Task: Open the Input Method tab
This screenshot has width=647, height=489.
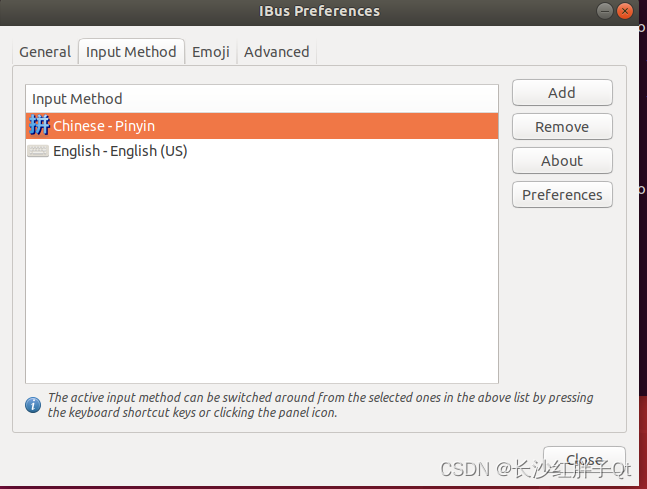Action: pyautogui.click(x=131, y=52)
